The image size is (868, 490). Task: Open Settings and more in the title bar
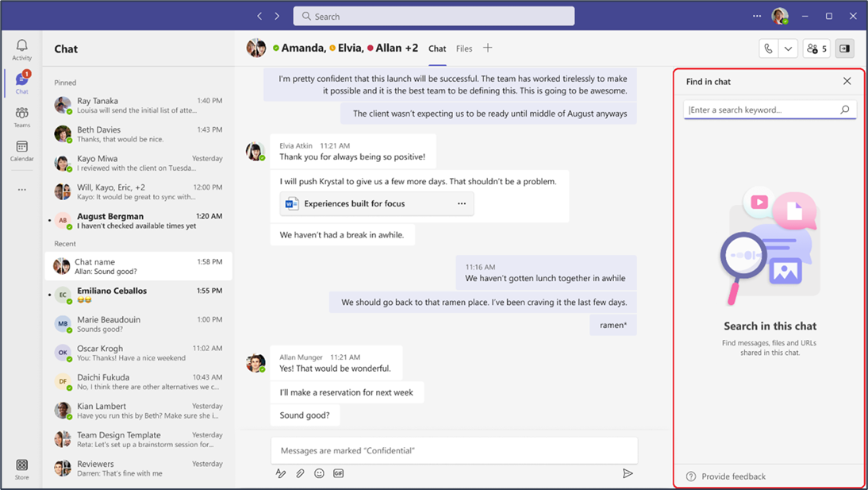[757, 16]
